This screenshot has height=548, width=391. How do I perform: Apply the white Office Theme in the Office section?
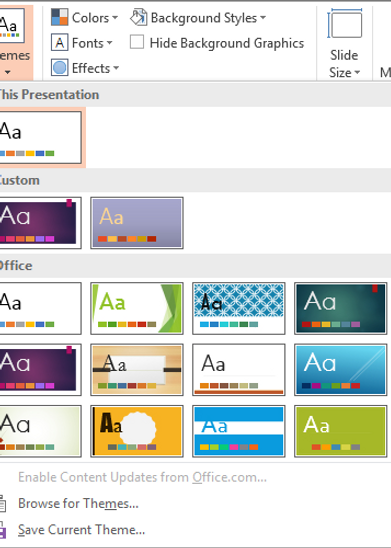[x=41, y=309]
